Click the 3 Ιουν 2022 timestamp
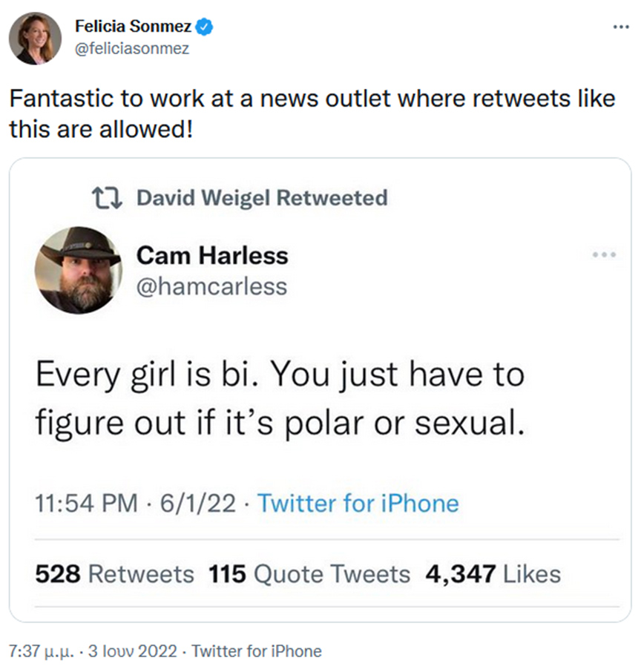 (x=133, y=651)
